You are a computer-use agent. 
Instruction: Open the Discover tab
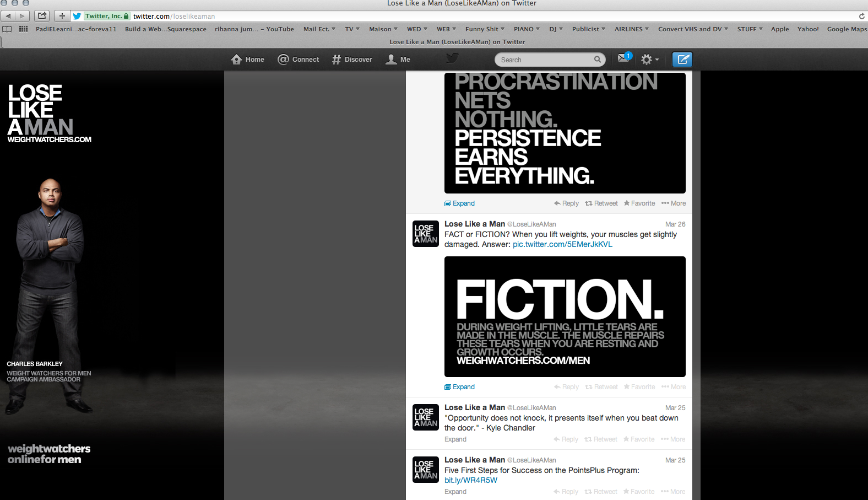[x=352, y=60]
